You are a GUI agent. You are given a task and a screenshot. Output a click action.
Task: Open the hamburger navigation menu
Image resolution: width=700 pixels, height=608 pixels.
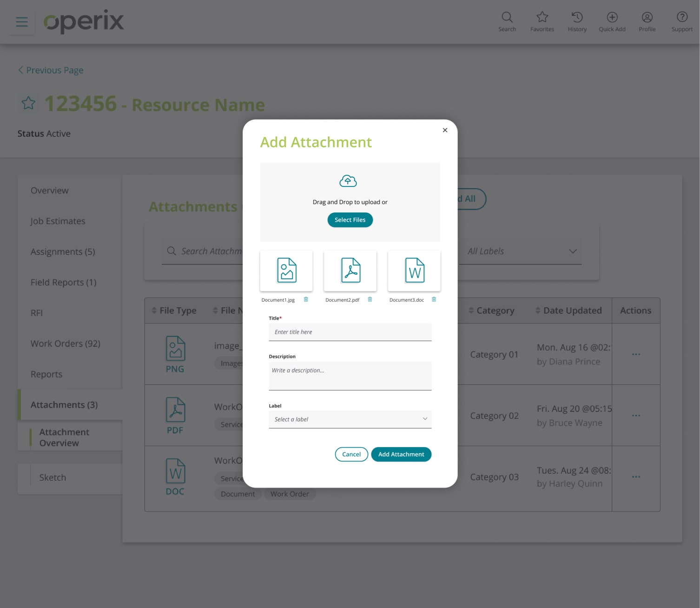(22, 21)
